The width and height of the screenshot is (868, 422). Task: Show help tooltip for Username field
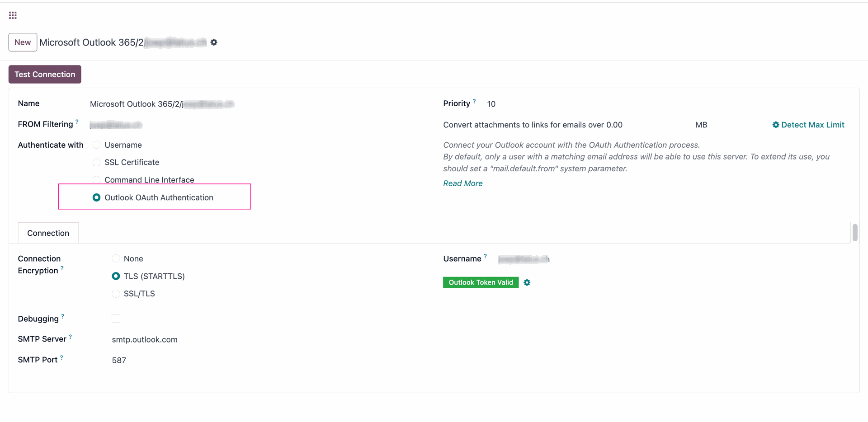click(485, 256)
